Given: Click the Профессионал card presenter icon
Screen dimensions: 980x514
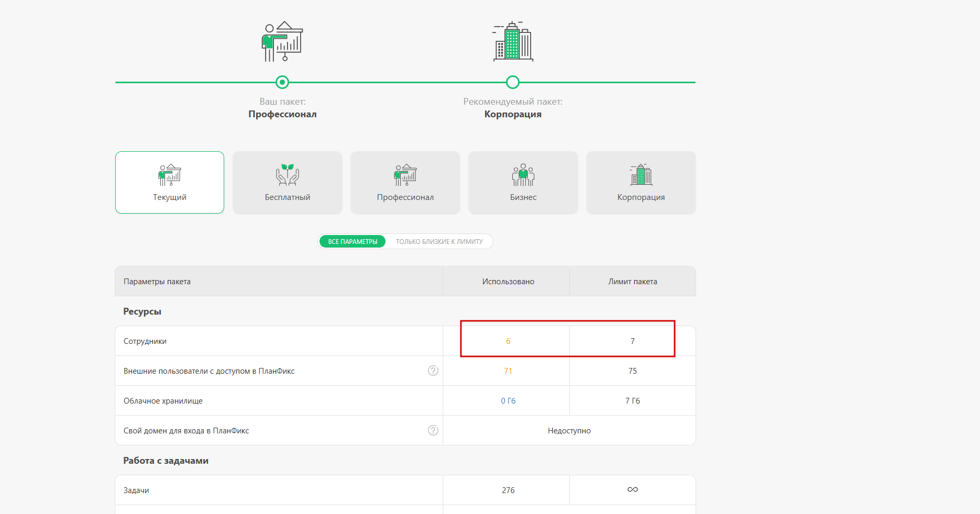Looking at the screenshot, I should 405,175.
